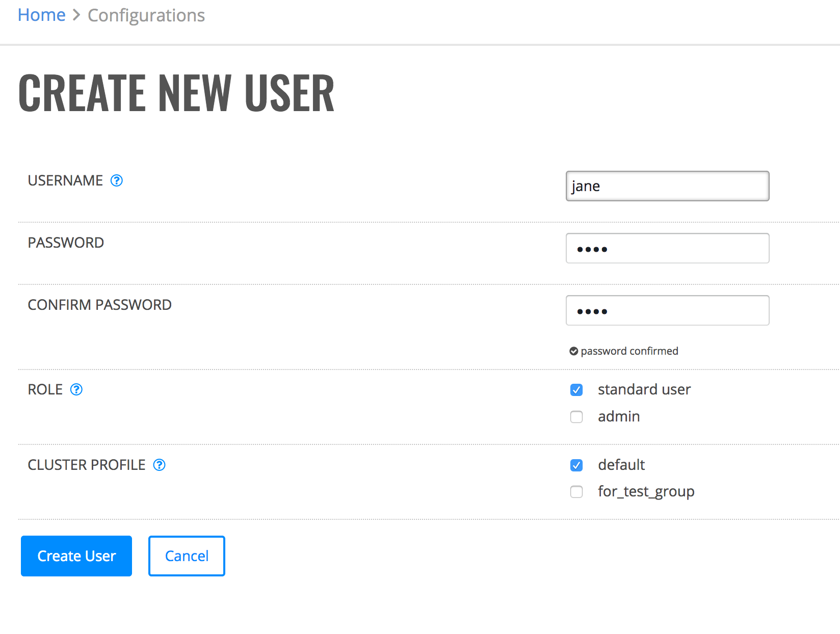Click the 'ROLE' field label

pos(45,389)
